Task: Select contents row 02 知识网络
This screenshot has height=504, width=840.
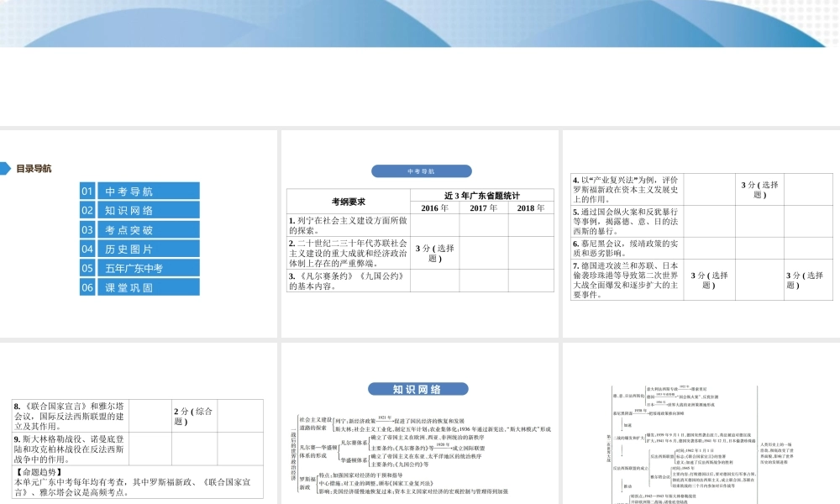Action: click(139, 210)
